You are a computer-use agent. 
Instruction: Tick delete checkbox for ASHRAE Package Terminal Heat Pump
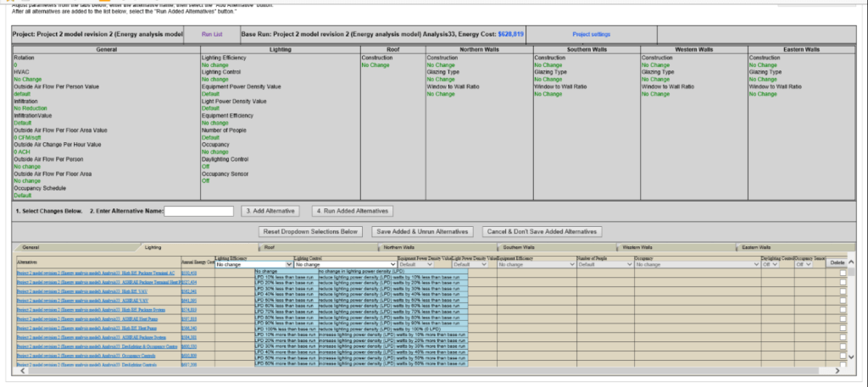click(843, 282)
